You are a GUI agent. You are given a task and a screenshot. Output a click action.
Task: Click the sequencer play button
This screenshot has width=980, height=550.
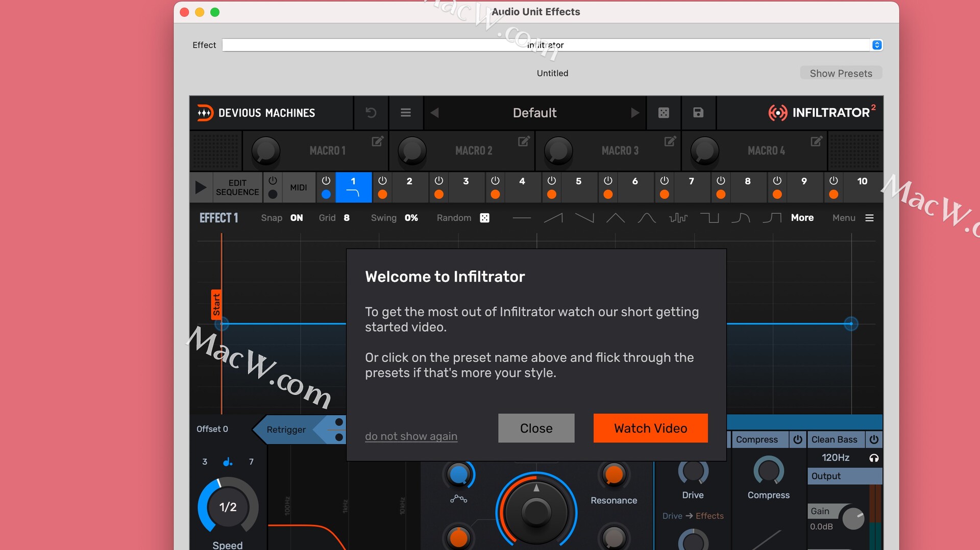(x=201, y=188)
